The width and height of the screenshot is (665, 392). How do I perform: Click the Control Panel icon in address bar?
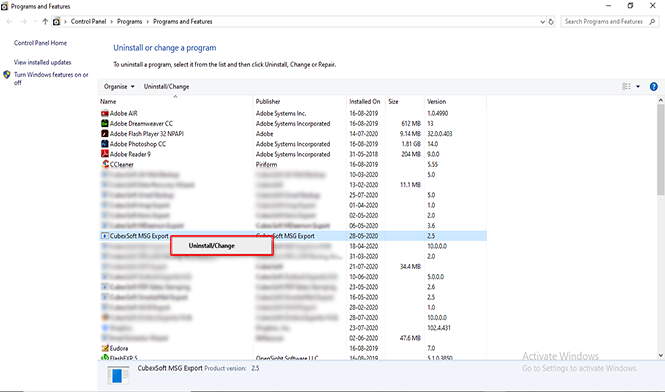[56, 22]
